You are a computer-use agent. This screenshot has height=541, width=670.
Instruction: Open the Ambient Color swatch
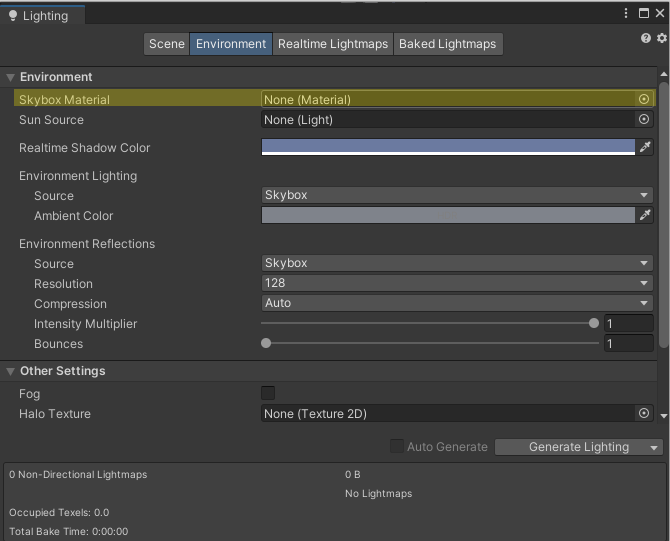pyautogui.click(x=448, y=215)
